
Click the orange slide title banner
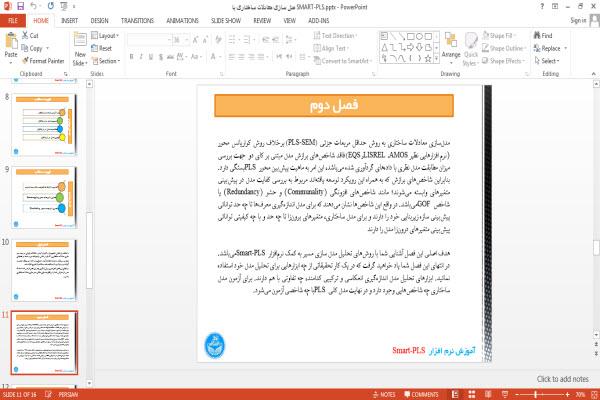(x=334, y=105)
